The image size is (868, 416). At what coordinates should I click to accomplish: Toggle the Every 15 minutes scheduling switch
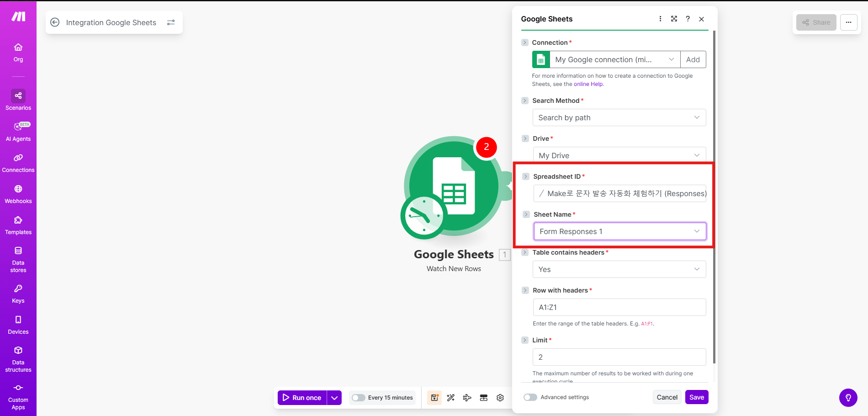coord(358,397)
